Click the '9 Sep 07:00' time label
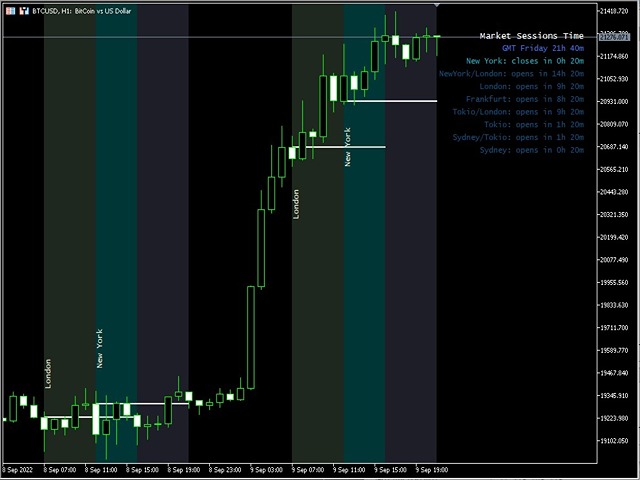The width and height of the screenshot is (640, 480). click(x=308, y=470)
